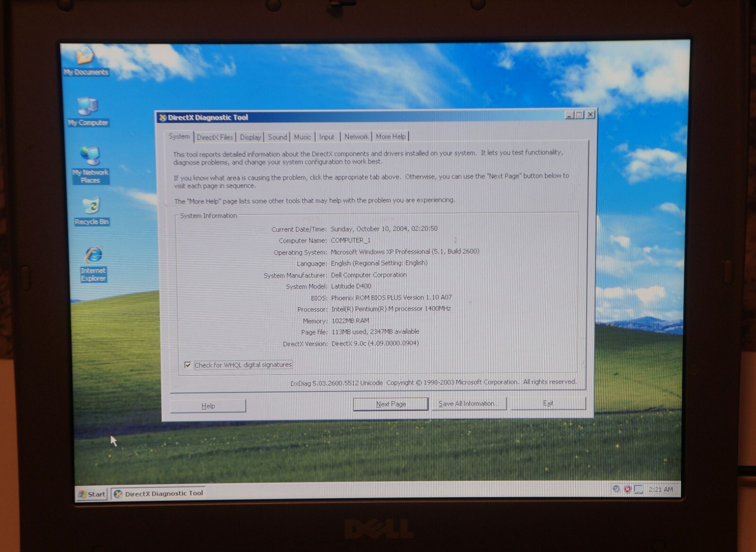This screenshot has width=756, height=552.
Task: Click the network monitor tray icon
Action: tap(638, 490)
